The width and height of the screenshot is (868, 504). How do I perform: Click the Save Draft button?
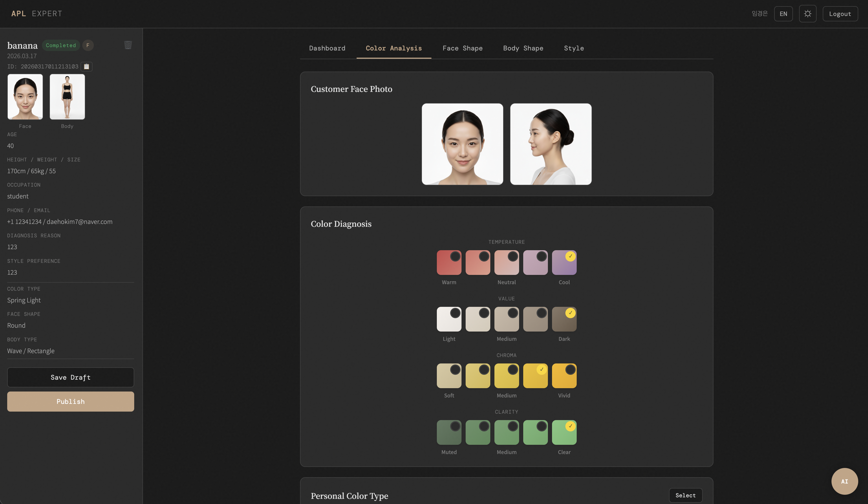(x=71, y=377)
